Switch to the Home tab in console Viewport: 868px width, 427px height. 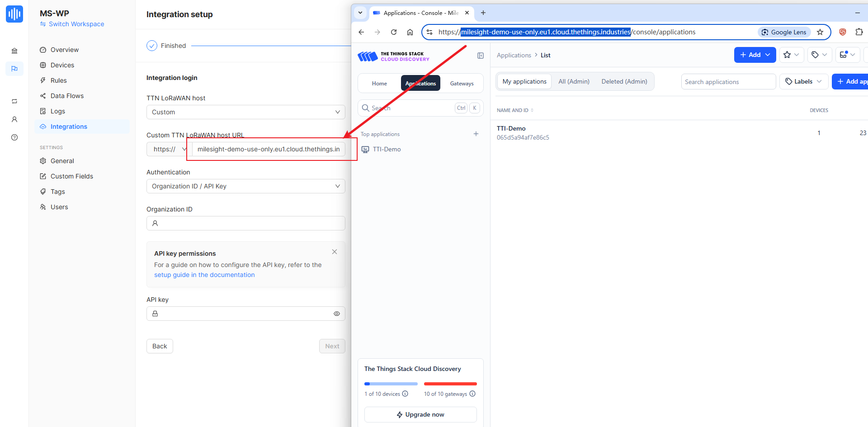click(x=379, y=83)
